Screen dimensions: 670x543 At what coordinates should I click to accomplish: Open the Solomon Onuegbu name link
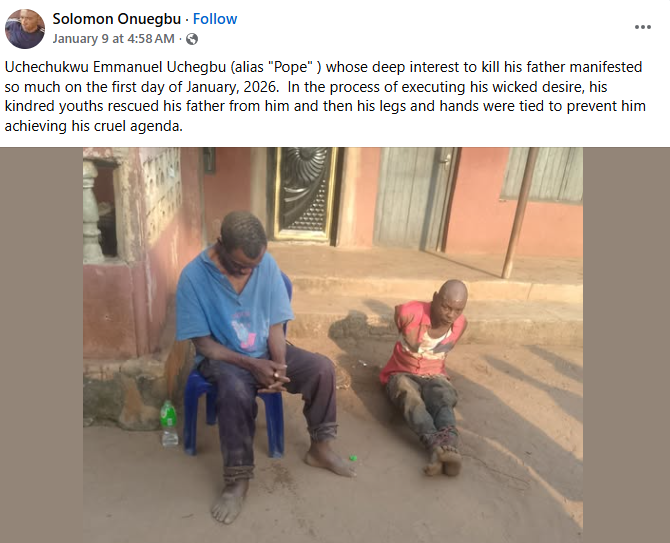[117, 19]
